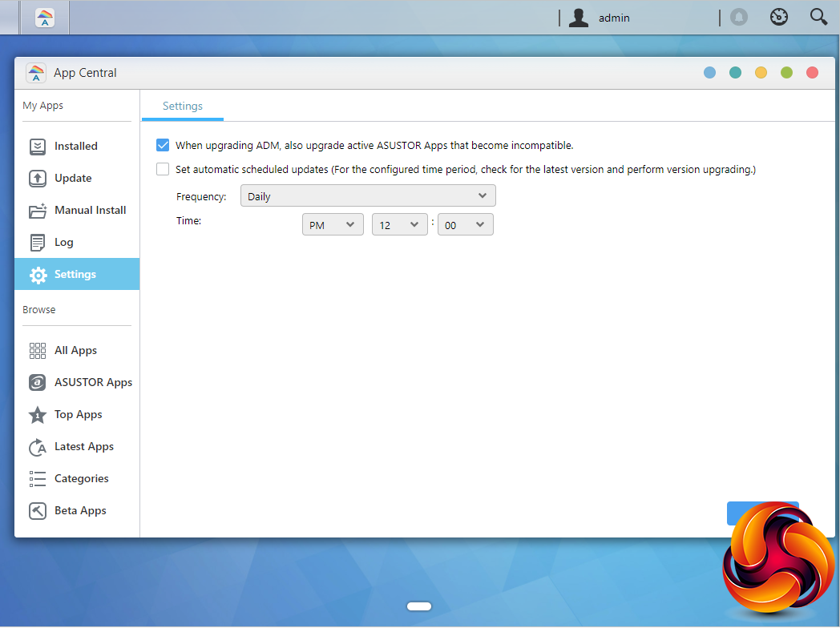Click the App Central window logo

point(36,73)
